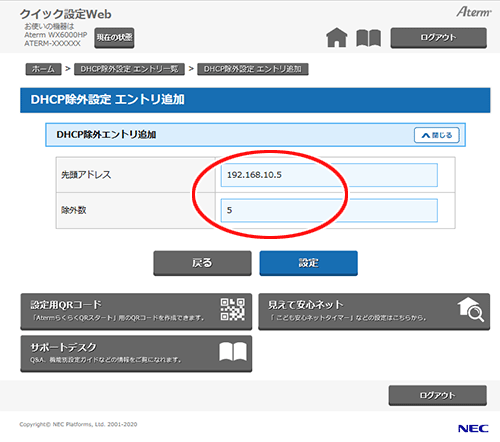
Task: Open the home icon in header
Action: [337, 37]
